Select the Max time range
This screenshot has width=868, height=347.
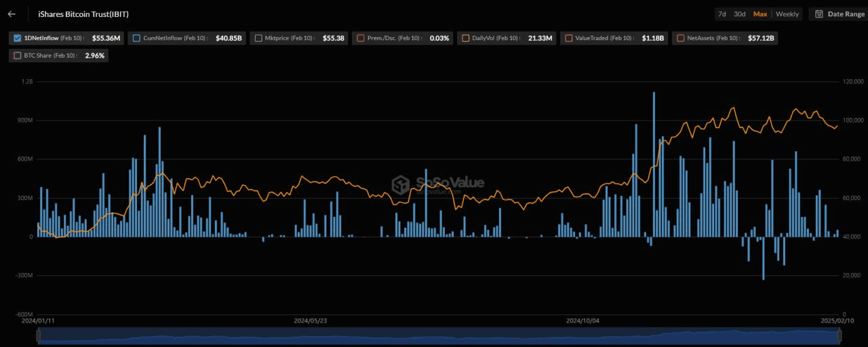pyautogui.click(x=760, y=14)
